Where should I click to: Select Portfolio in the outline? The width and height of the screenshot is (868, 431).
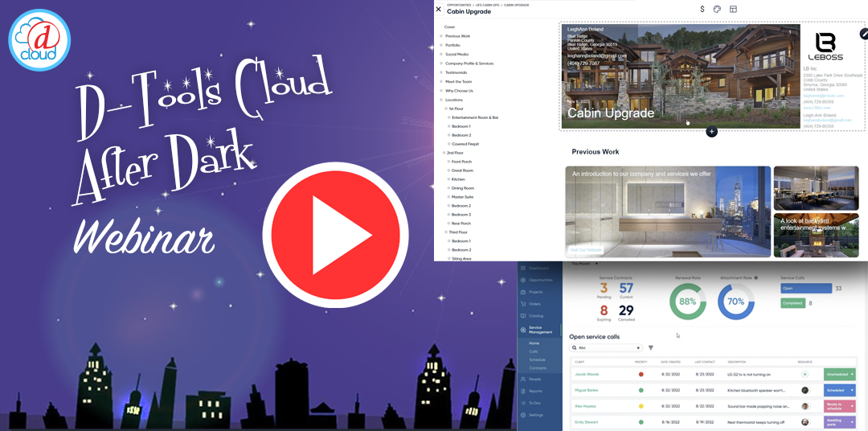click(x=452, y=45)
